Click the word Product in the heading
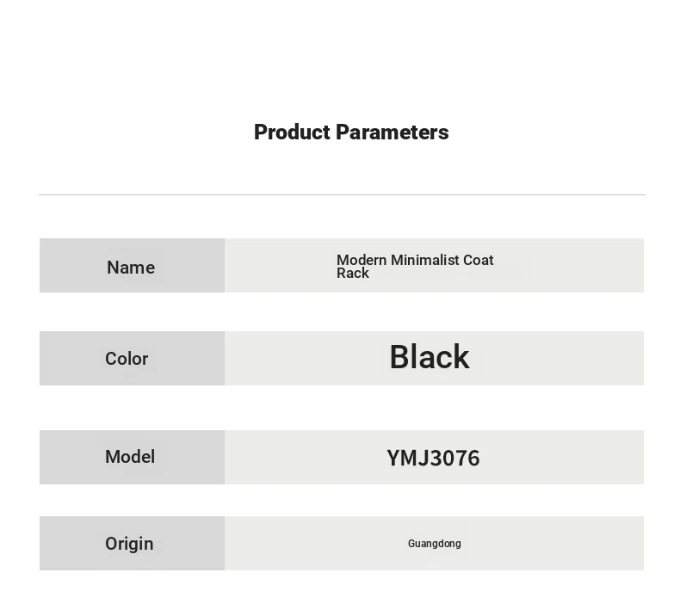The width and height of the screenshot is (680, 616). click(x=292, y=132)
